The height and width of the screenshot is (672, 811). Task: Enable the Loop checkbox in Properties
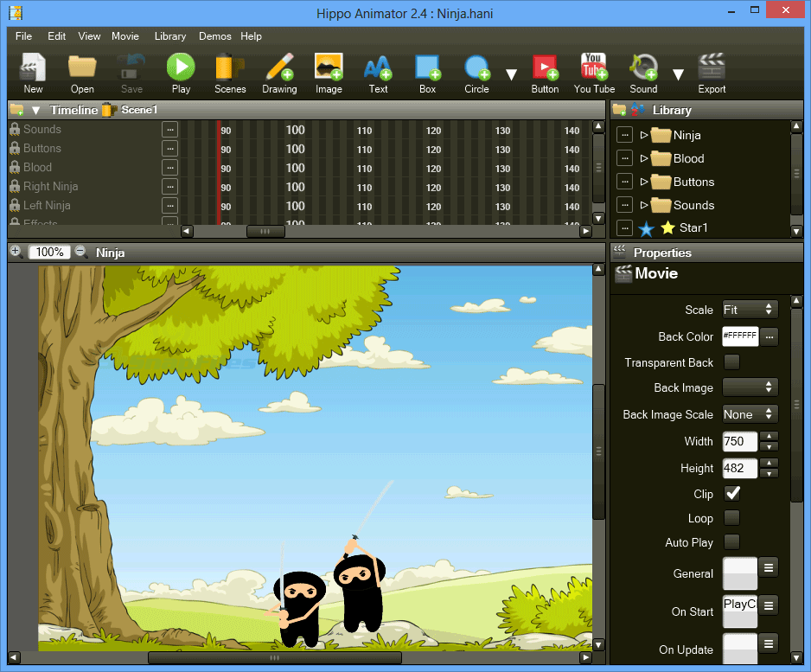731,518
